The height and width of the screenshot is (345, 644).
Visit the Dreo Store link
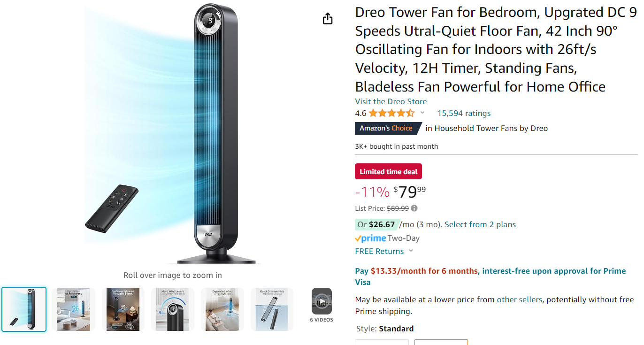(x=391, y=101)
